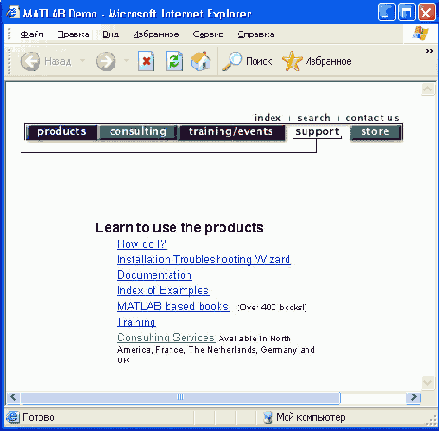Open the Вид menu

[110, 34]
